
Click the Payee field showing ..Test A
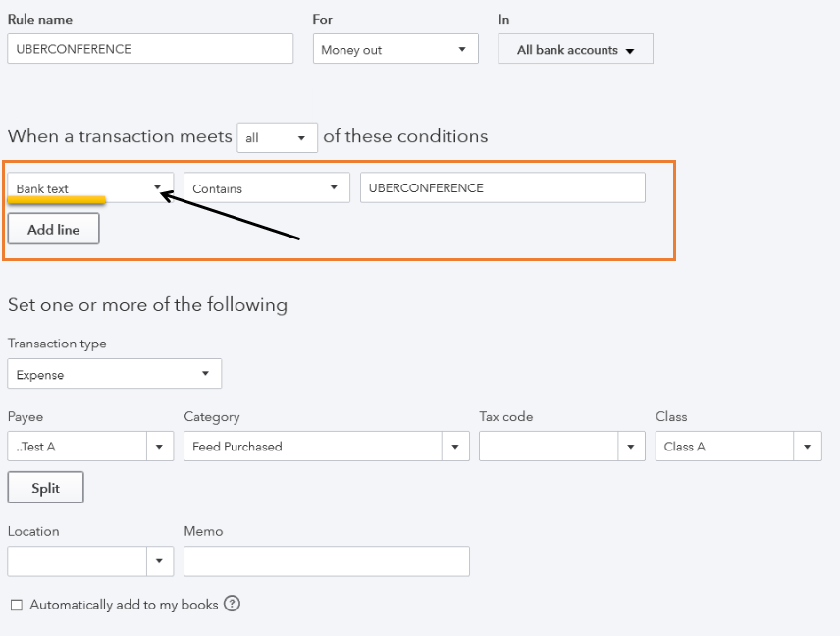click(77, 447)
